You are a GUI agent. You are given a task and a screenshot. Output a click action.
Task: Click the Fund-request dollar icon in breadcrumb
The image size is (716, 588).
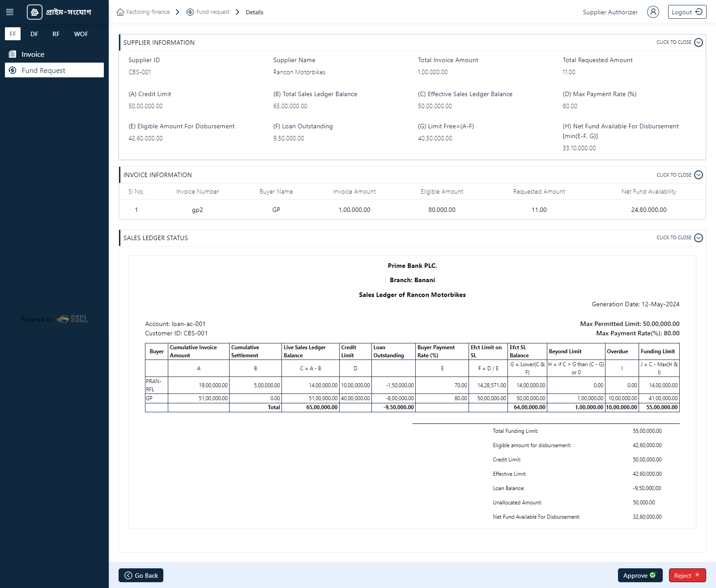[x=190, y=12]
